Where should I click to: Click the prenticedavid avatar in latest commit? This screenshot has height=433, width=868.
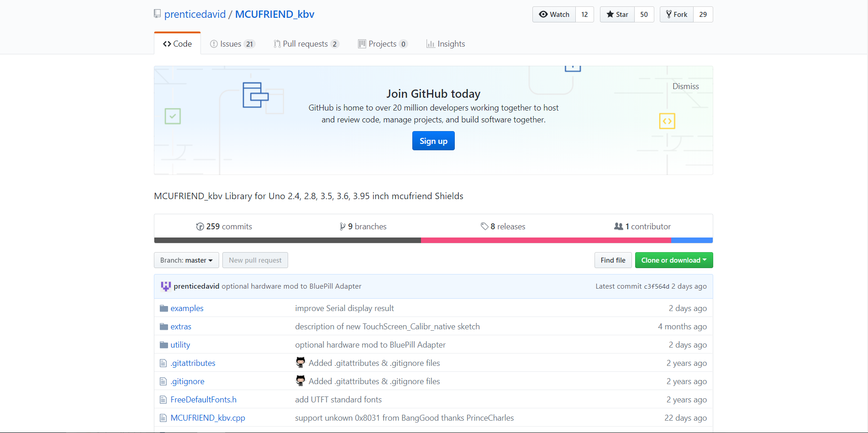[166, 286]
